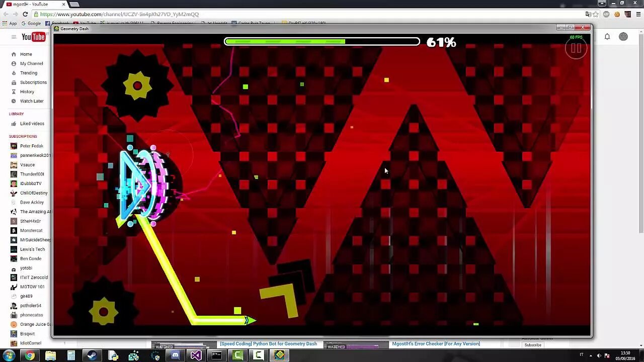Click Home icon in YouTube sidebar

tap(14, 54)
